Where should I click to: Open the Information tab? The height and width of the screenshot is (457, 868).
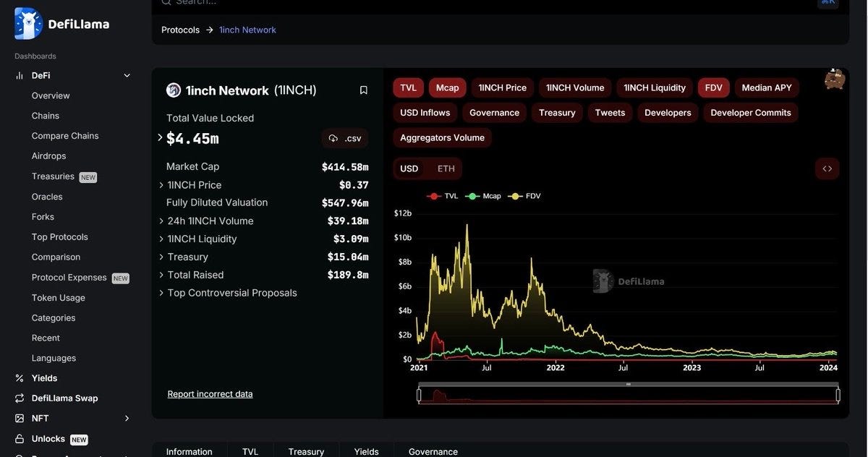click(x=190, y=451)
